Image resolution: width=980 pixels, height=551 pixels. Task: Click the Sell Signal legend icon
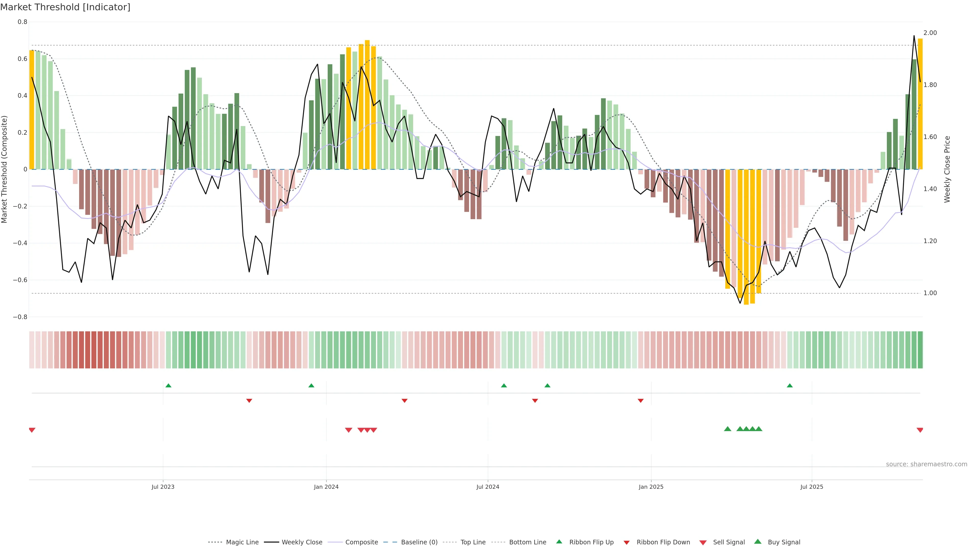pos(703,543)
